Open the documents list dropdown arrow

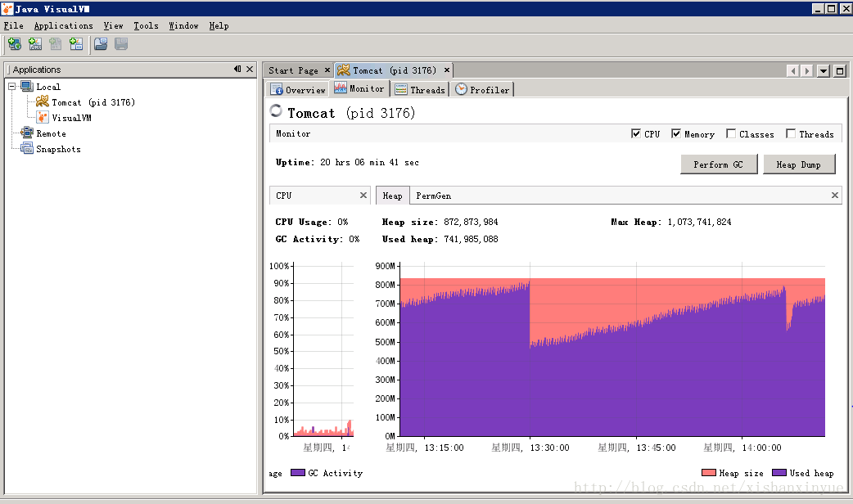point(824,70)
